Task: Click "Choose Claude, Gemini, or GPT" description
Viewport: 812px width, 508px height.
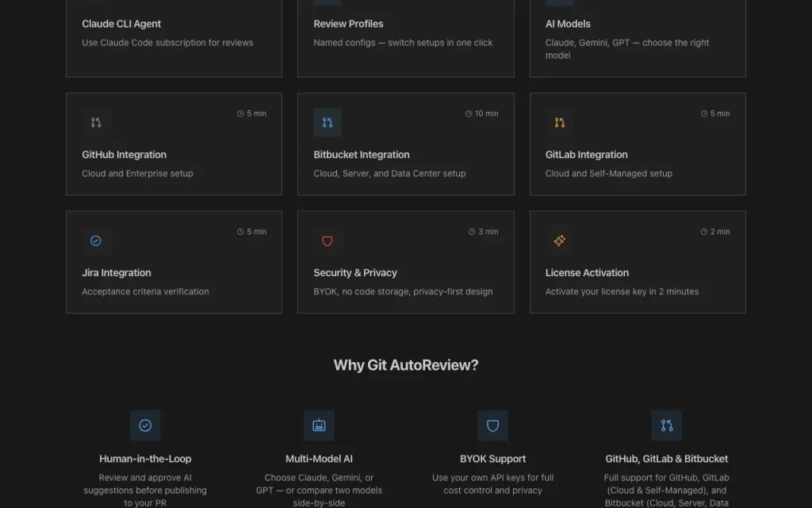Action: pos(319,490)
